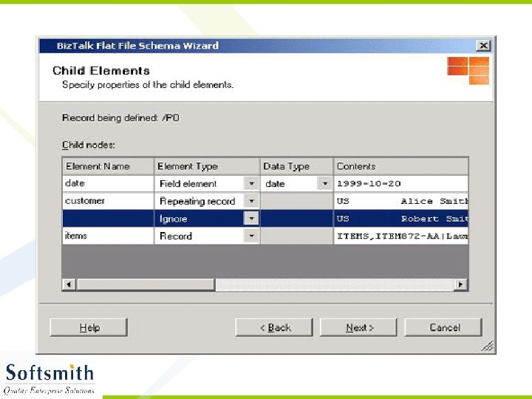Open the Ignore element type dropdown arrow
This screenshot has width=532, height=399.
[251, 219]
